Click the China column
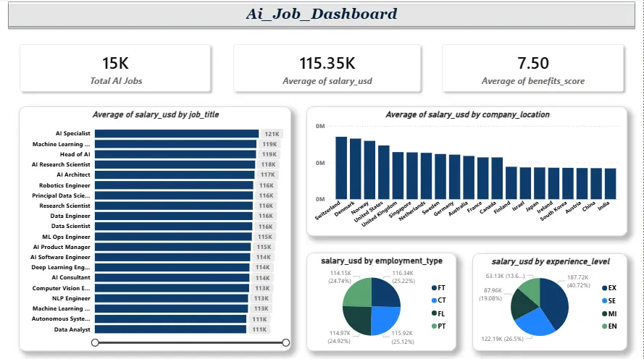 click(x=596, y=183)
